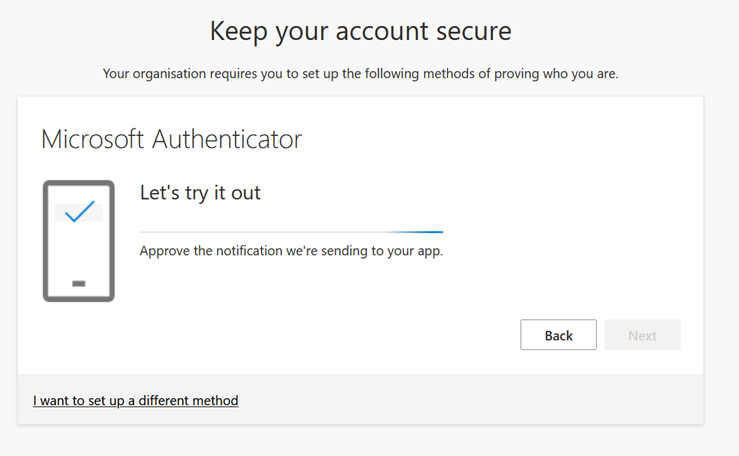Click the loading progress bar
Screen dimensions: 739x456
[290, 232]
